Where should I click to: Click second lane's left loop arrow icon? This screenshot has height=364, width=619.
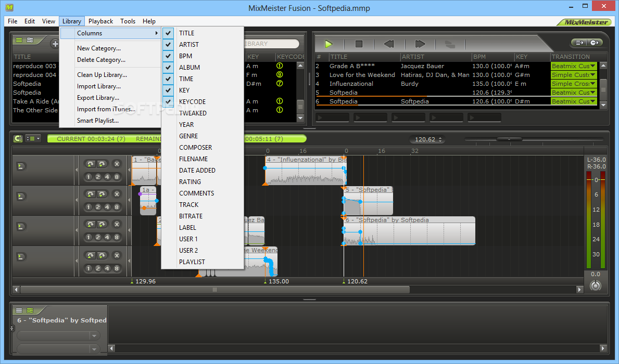pos(91,194)
